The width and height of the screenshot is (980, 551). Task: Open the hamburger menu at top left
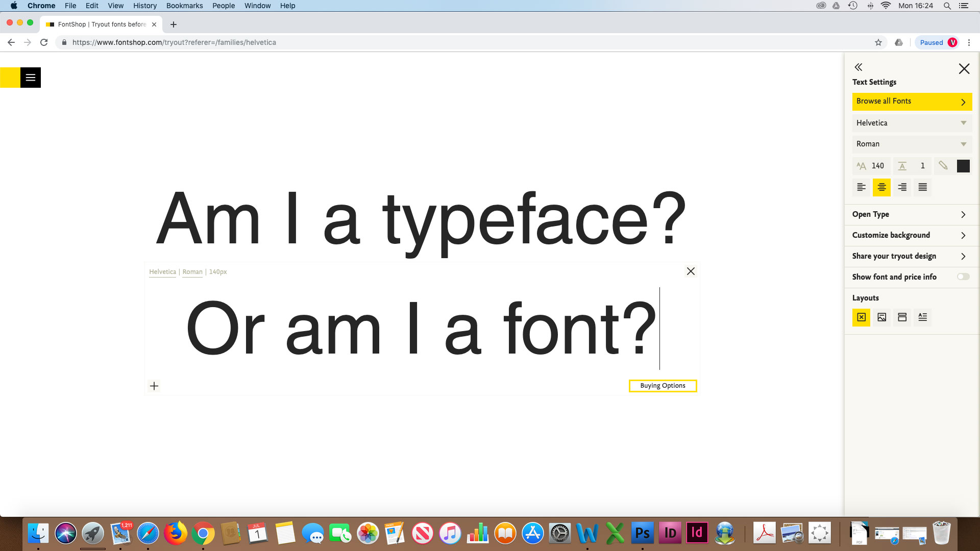(x=31, y=78)
